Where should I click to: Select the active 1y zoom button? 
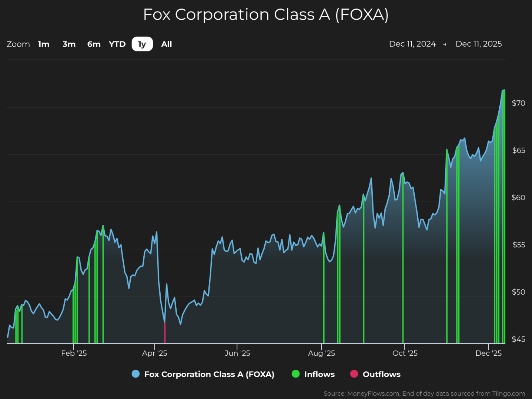(142, 44)
